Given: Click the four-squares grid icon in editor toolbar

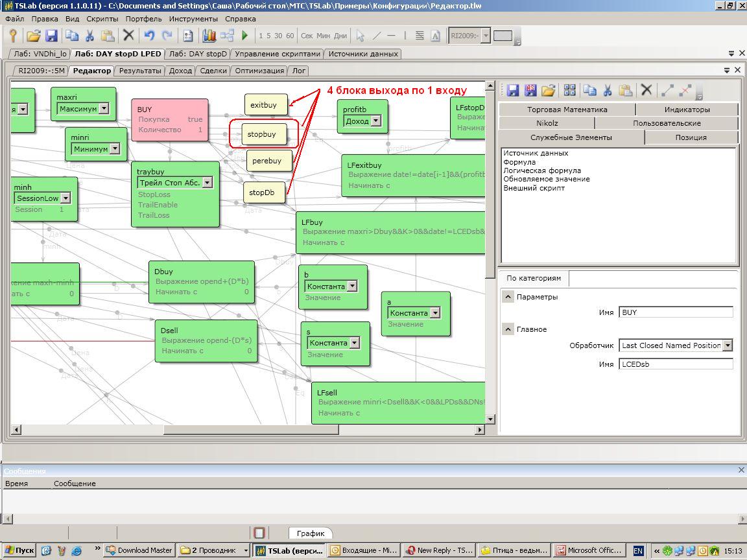Looking at the screenshot, I should click(569, 90).
